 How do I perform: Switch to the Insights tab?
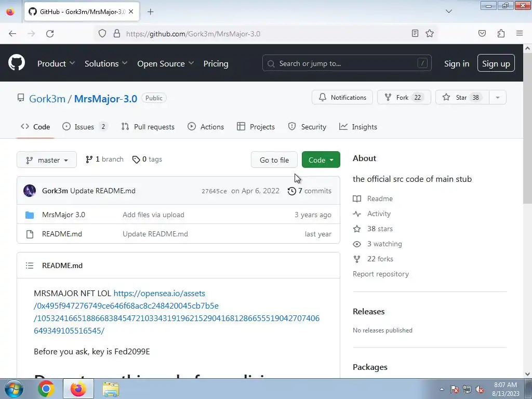[358, 127]
